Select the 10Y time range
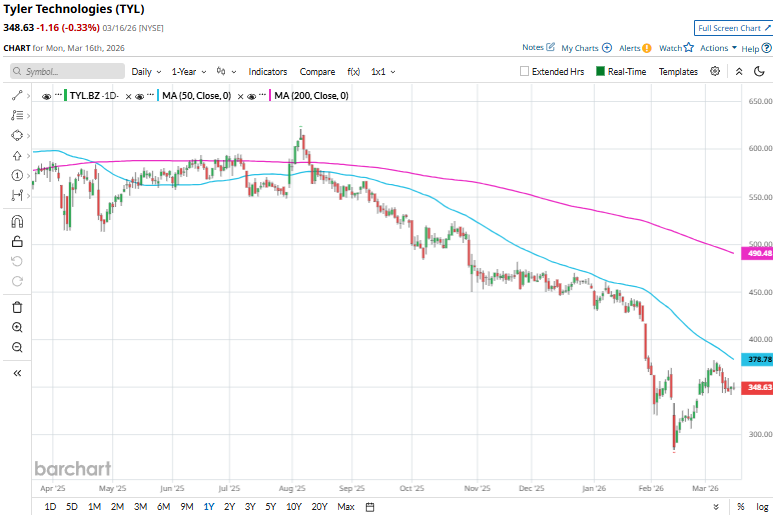 294,507
